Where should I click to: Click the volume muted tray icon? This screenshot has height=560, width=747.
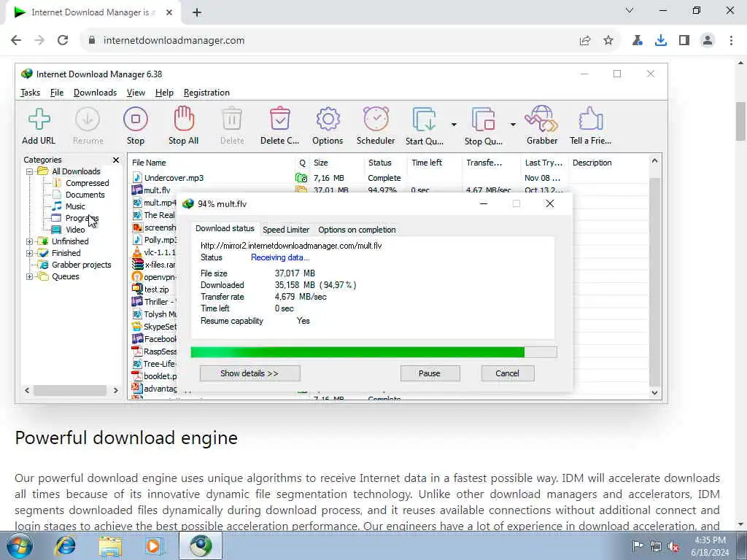tap(673, 546)
